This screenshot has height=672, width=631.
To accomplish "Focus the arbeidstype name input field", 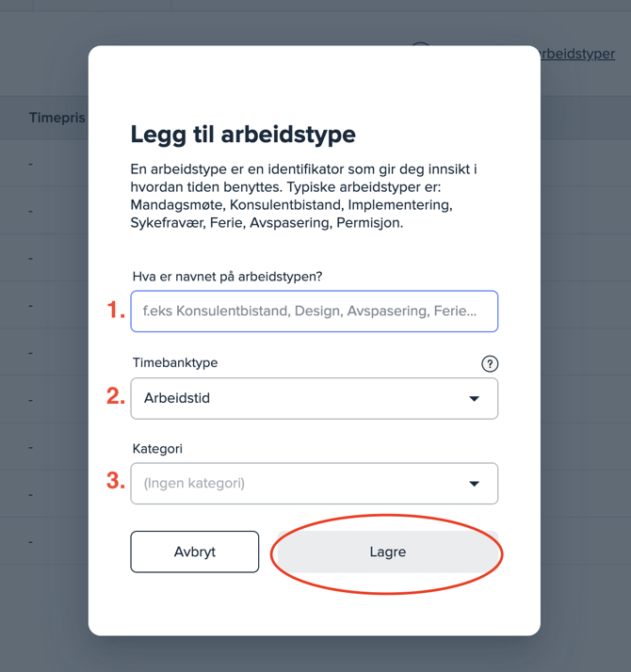I will tap(314, 312).
